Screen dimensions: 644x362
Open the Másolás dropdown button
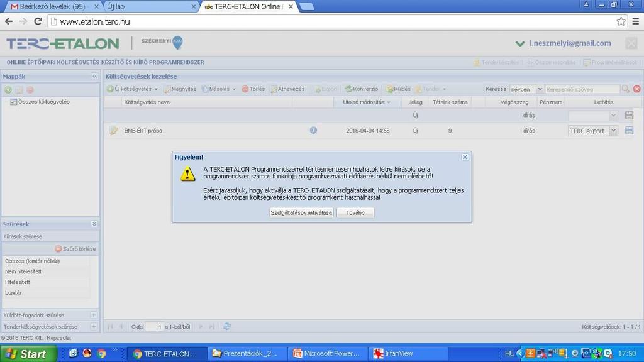pyautogui.click(x=219, y=89)
